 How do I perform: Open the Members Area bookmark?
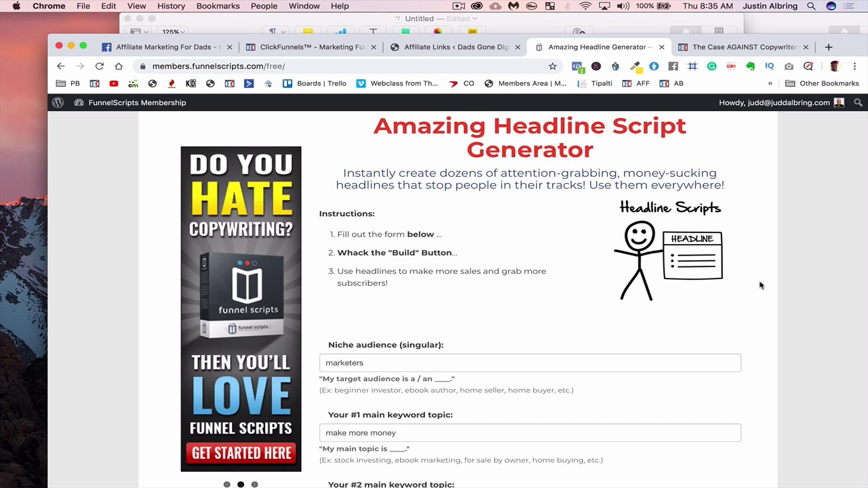[526, 83]
